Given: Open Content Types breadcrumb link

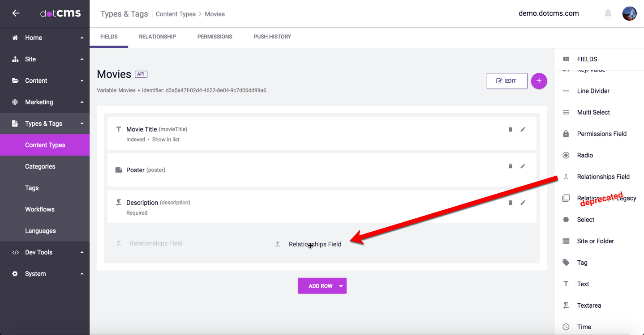Looking at the screenshot, I should click(176, 14).
